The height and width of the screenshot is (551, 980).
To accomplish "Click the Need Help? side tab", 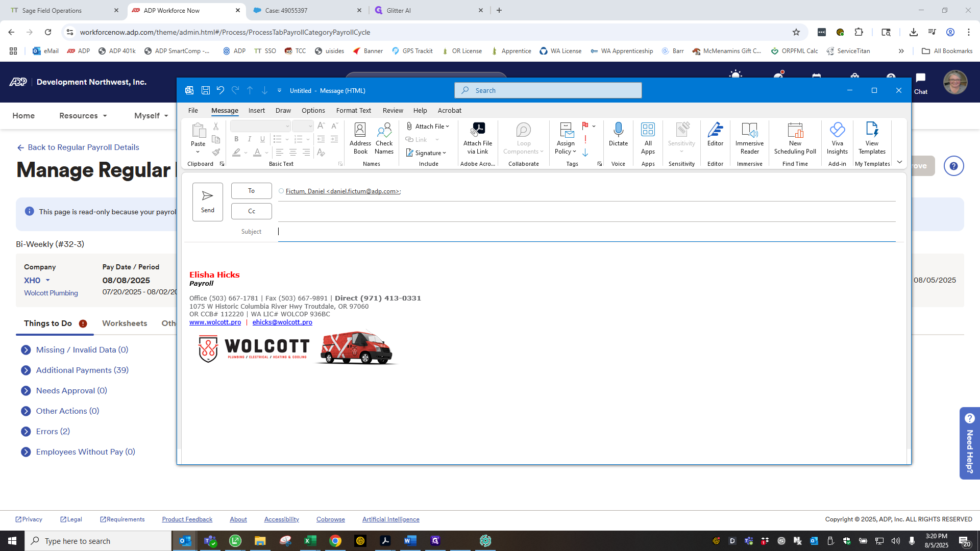I will pos(969,443).
